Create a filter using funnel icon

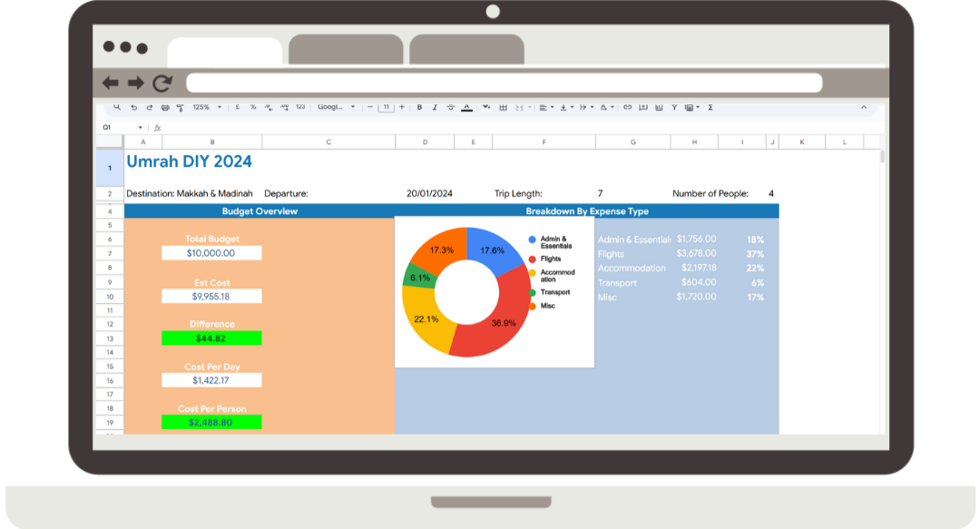(x=674, y=108)
